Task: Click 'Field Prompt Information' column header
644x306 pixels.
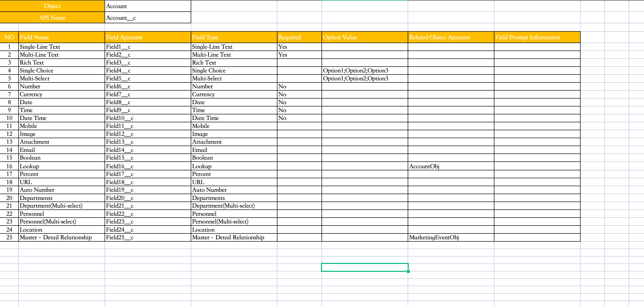Action: 537,37
